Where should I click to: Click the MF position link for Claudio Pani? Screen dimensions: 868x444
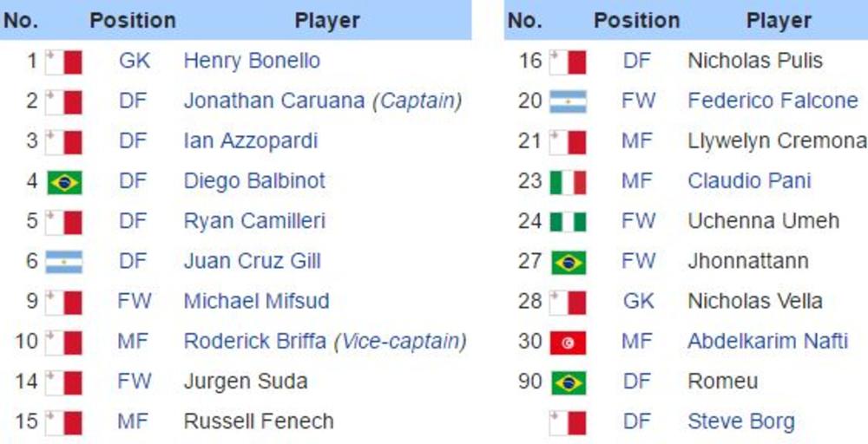pos(637,182)
